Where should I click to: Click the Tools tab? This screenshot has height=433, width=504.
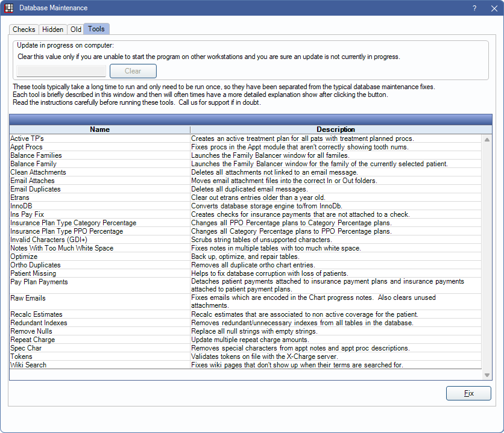96,29
